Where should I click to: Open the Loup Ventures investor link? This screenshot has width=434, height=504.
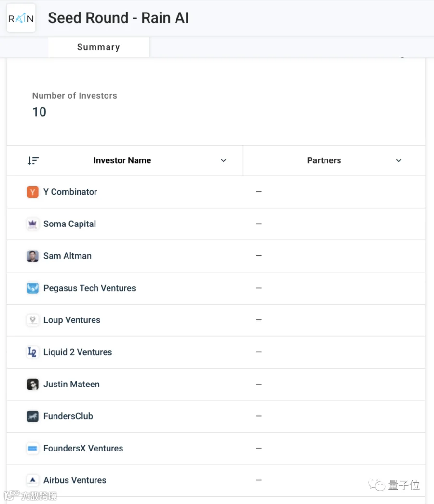pyautogui.click(x=72, y=320)
